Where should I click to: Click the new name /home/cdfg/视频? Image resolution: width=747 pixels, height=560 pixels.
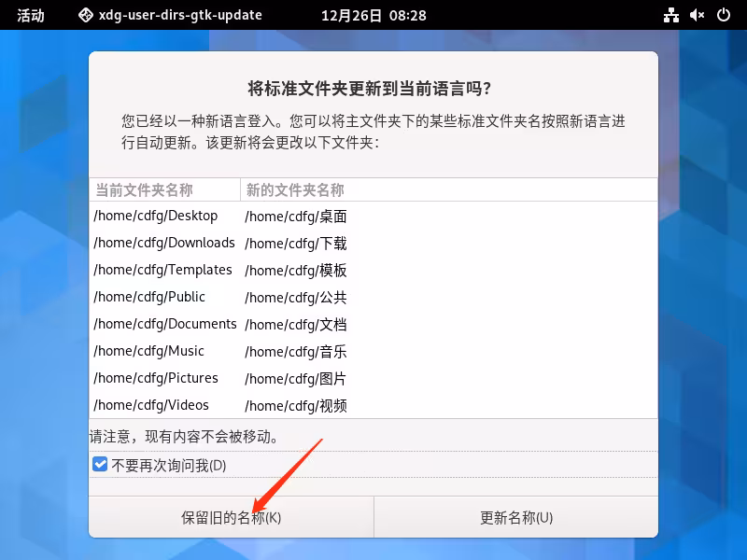pyautogui.click(x=296, y=406)
